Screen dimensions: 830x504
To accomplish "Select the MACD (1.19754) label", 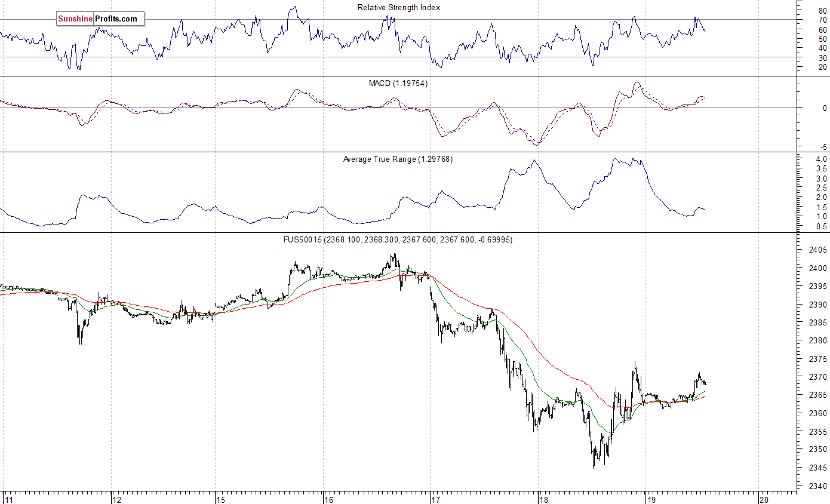I will 398,83.
